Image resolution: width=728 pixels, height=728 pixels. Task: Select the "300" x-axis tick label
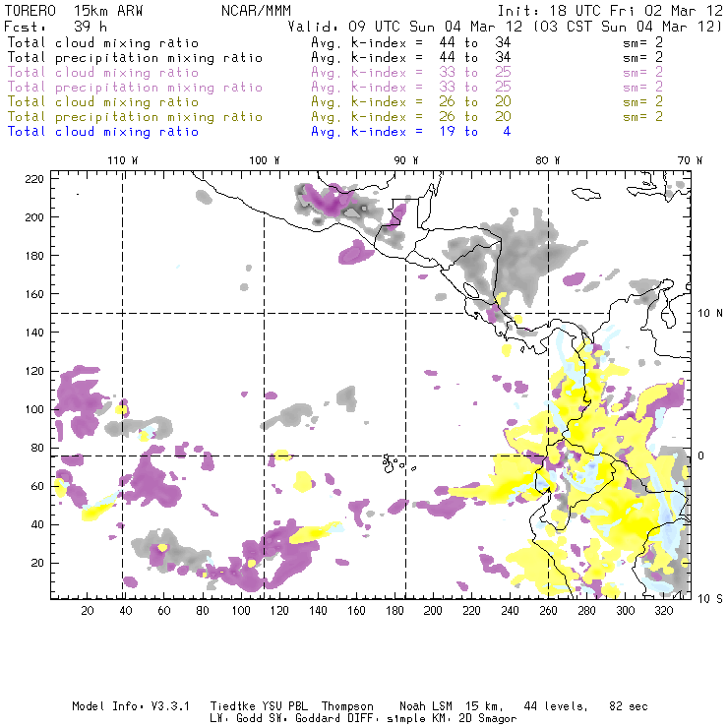coord(626,611)
